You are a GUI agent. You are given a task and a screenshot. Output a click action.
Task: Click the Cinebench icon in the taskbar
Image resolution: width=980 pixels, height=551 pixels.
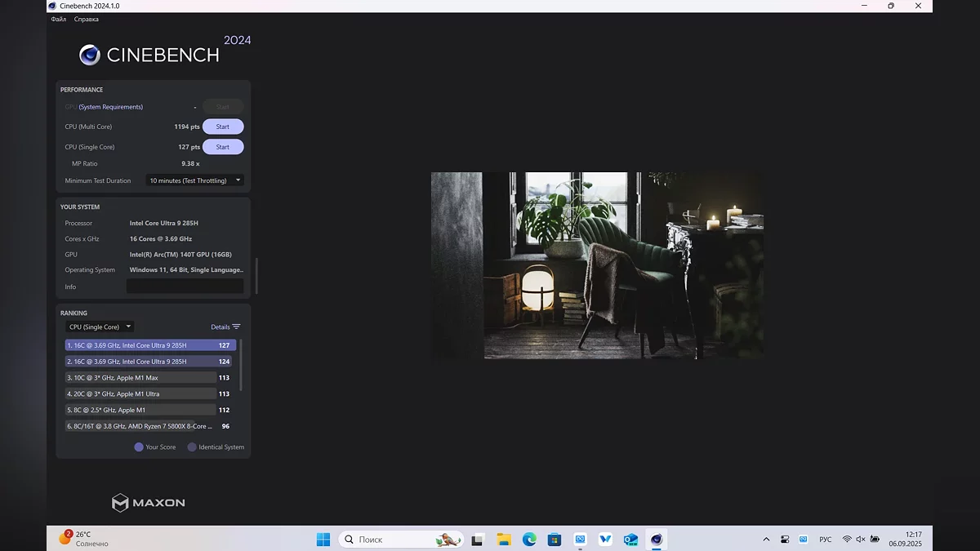tap(656, 540)
